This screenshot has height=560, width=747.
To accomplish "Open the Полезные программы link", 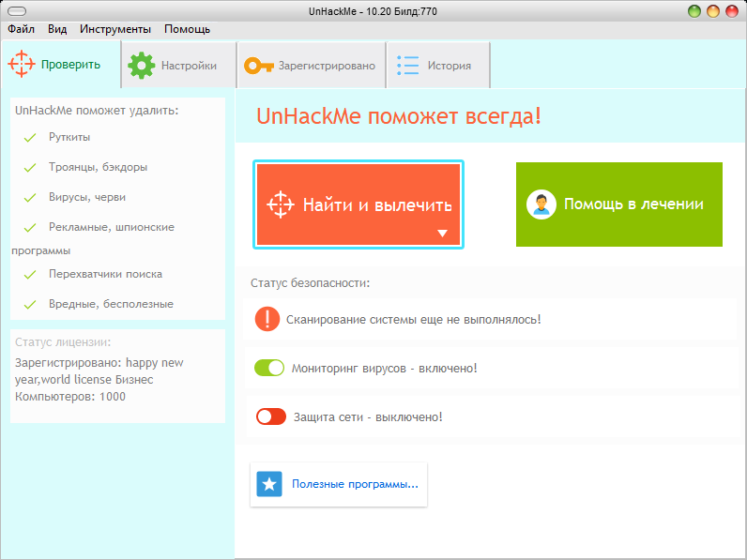I will pos(355,484).
